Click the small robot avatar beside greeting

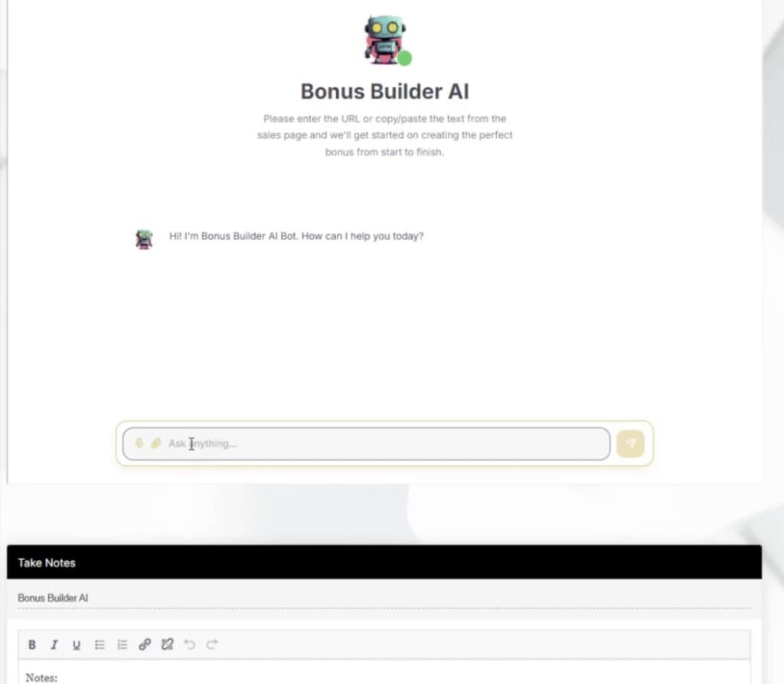144,239
